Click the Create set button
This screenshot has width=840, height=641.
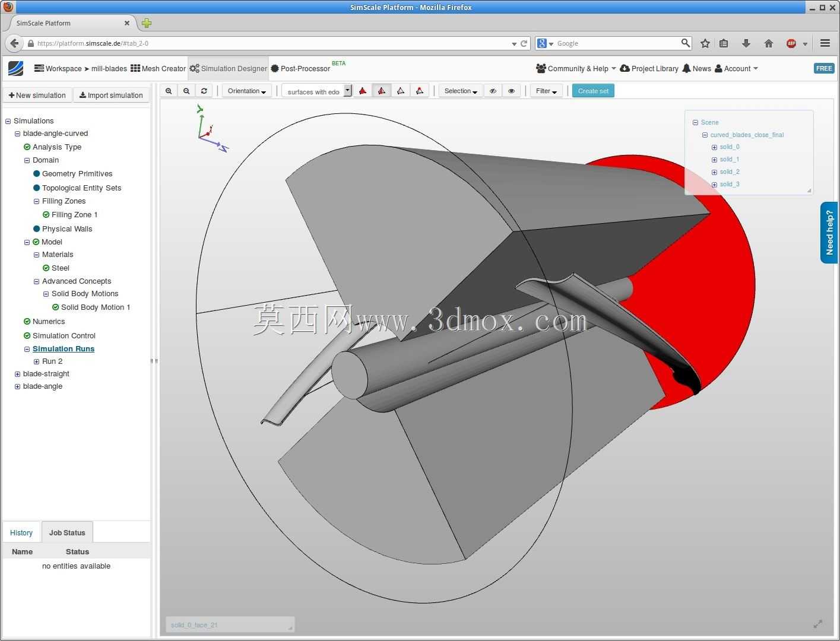pyautogui.click(x=593, y=91)
